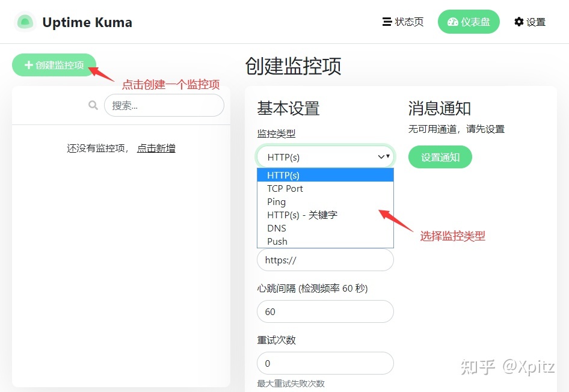
Task: Click the 消息通知 section heading
Action: (x=440, y=108)
